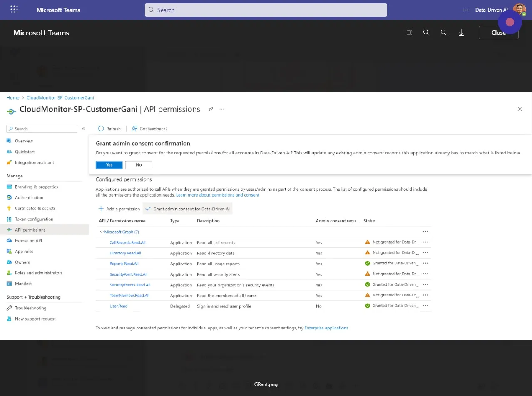Open Branding & properties
This screenshot has height=396, width=532.
pos(36,187)
